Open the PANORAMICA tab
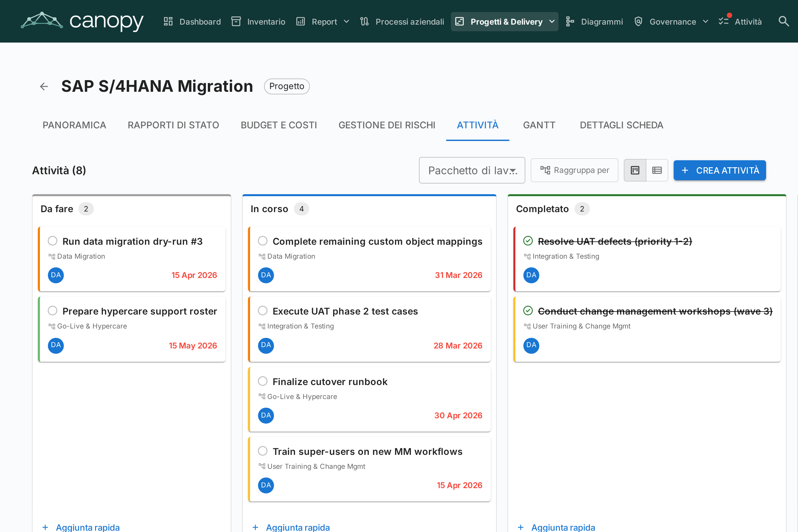The height and width of the screenshot is (532, 798). [74, 125]
